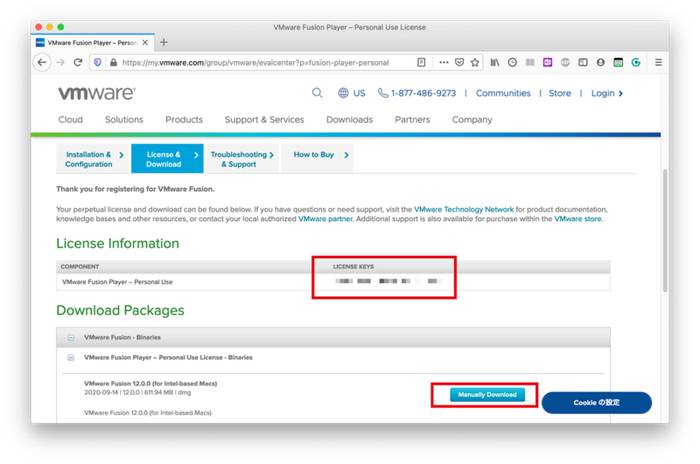Open the Cloud menu
Screen dimensions: 700x464
pos(71,120)
